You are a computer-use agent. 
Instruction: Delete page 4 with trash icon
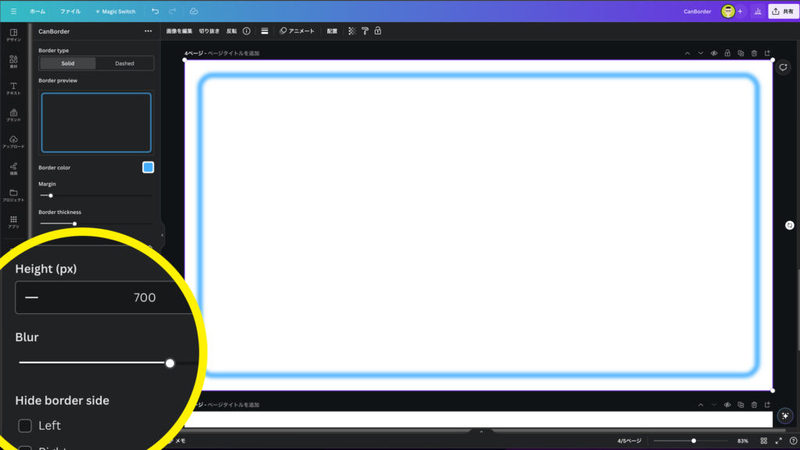click(754, 53)
